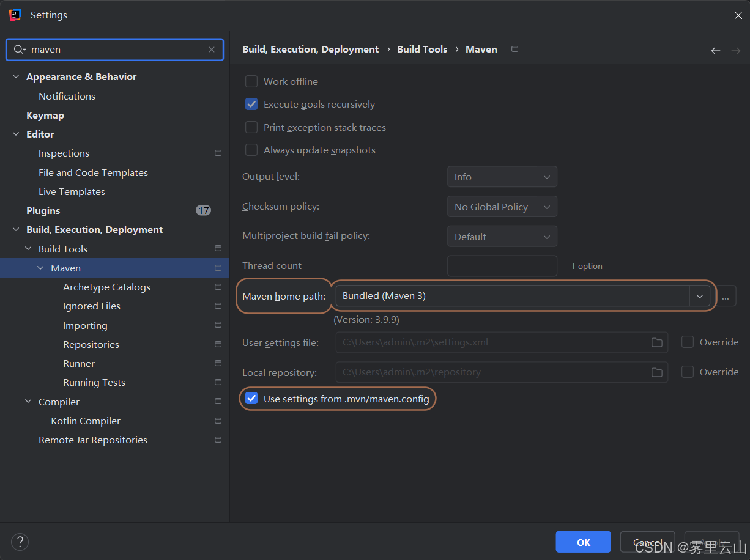
Task: Click Cancel button
Action: (647, 542)
